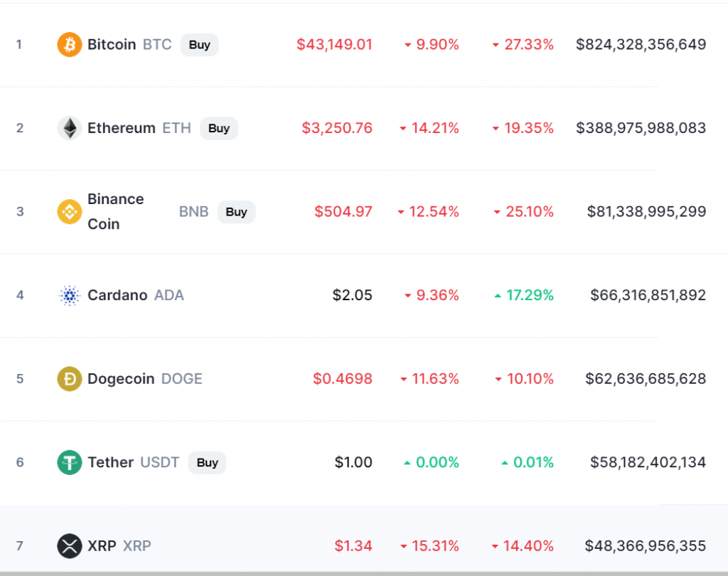728x576 pixels.
Task: Open the Cardano ADA name link
Action: tap(117, 295)
